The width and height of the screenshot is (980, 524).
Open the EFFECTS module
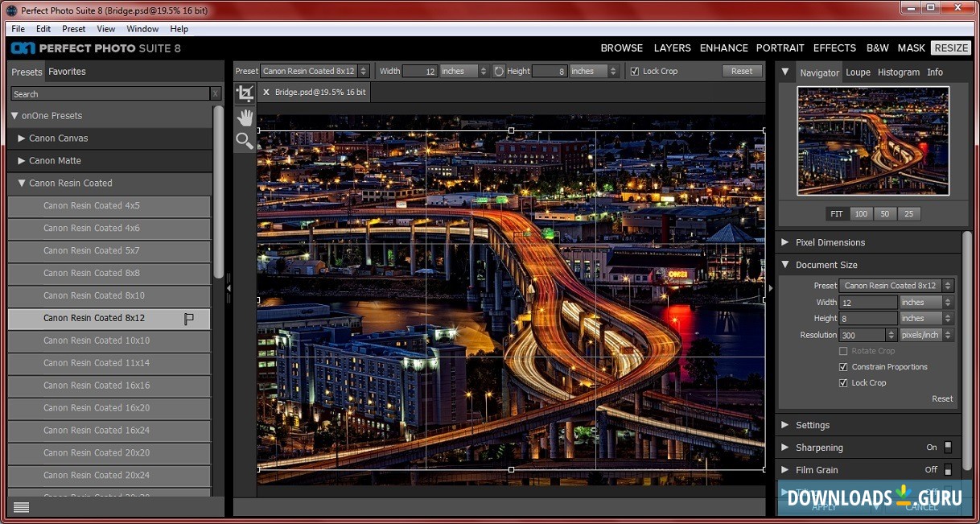tap(834, 48)
